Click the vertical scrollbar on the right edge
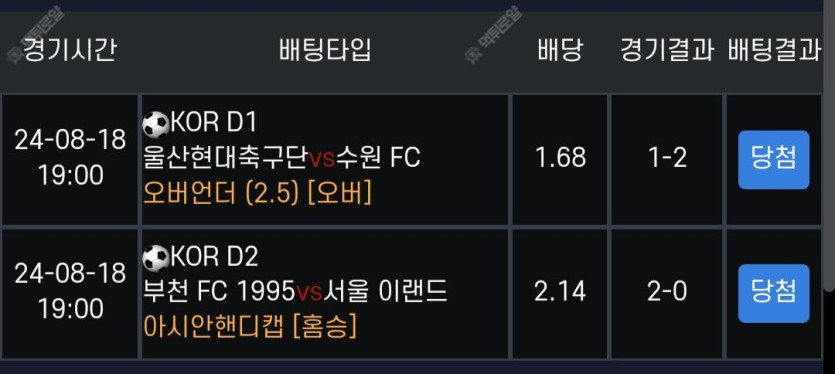835x374 pixels. (x=829, y=149)
